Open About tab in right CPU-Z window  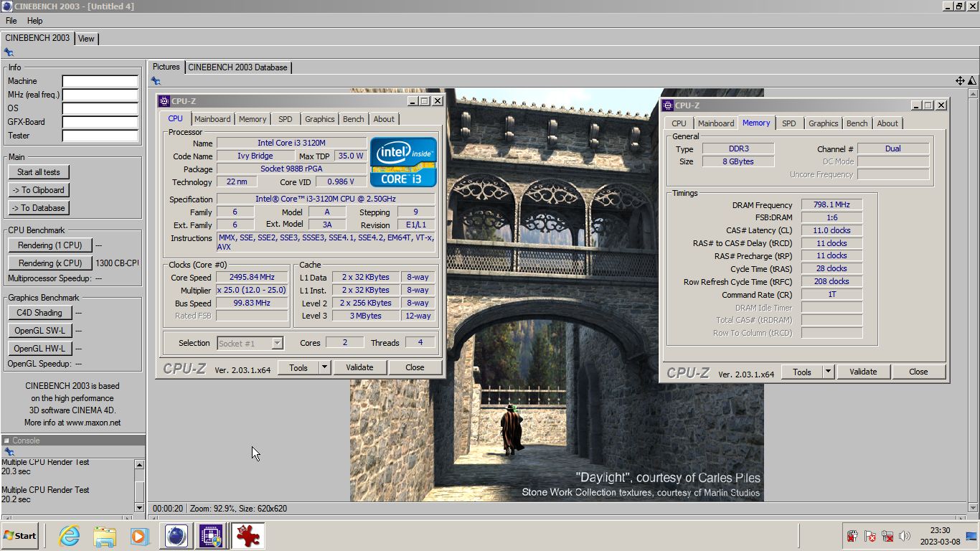[x=887, y=123]
